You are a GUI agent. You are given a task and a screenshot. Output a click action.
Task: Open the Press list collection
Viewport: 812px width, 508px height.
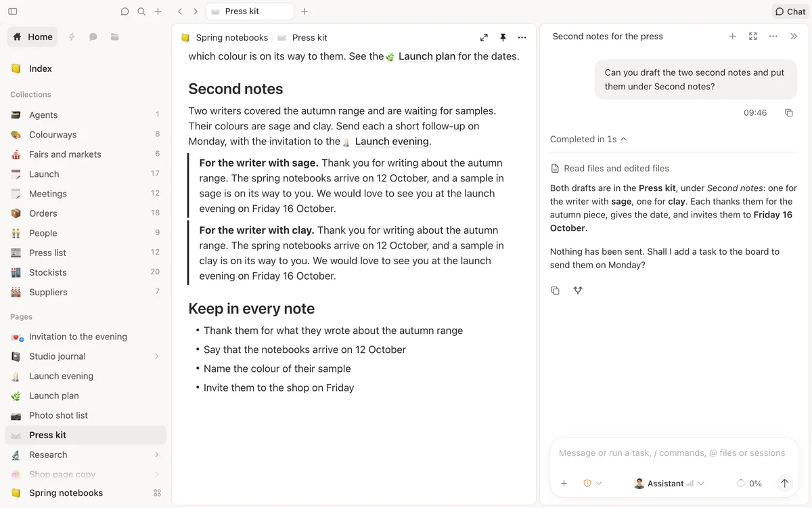click(85, 253)
